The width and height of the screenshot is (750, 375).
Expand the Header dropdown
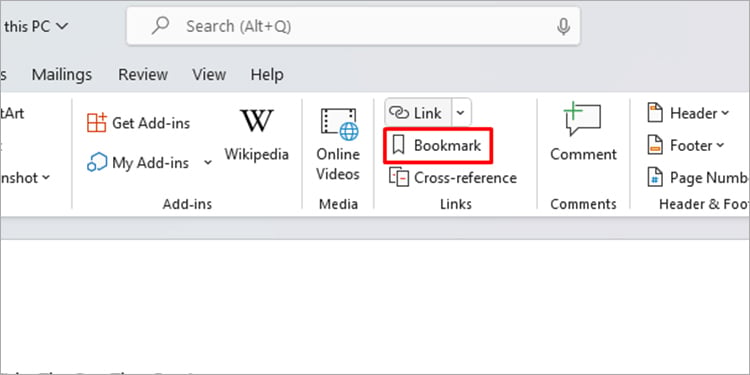pos(725,113)
